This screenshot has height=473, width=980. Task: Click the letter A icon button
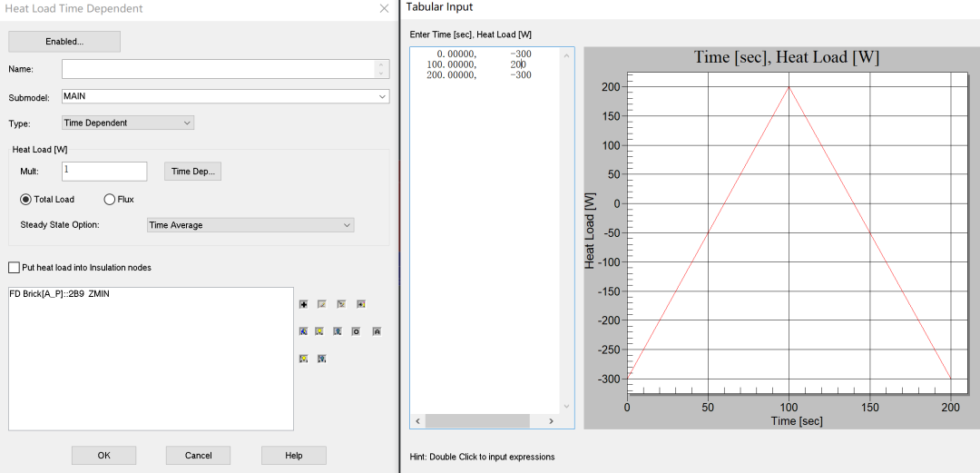click(376, 331)
